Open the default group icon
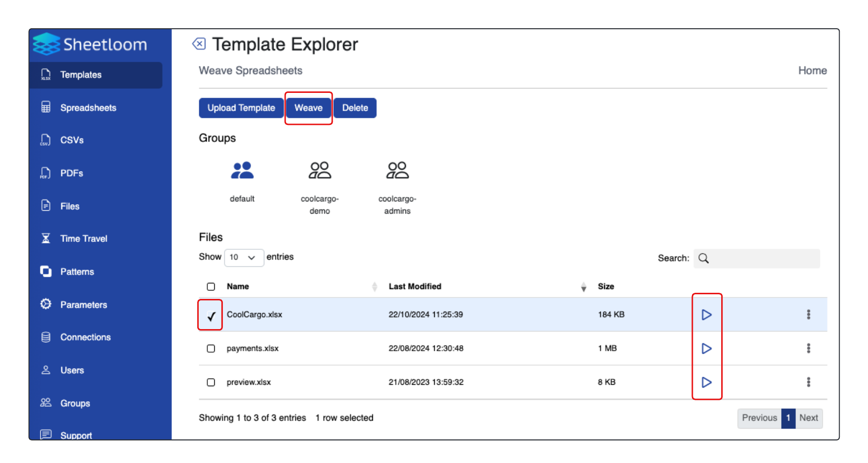Viewport: 868px width, 463px height. coord(242,171)
